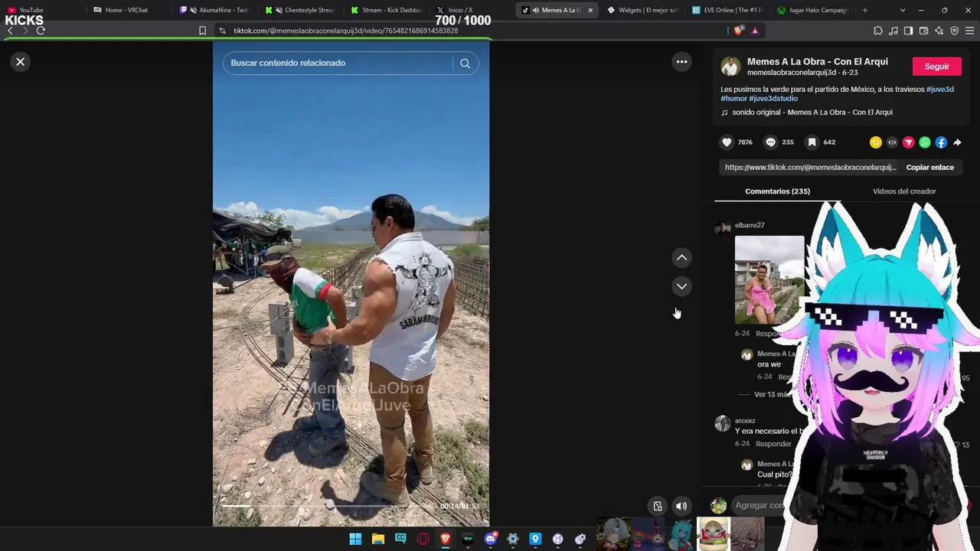Go to next video with down chevron
Image resolution: width=980 pixels, height=551 pixels.
point(681,286)
